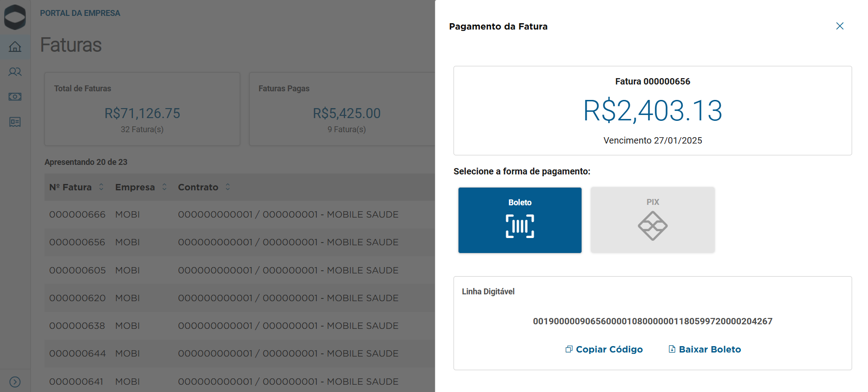
Task: Open the users group sidebar icon
Action: pyautogui.click(x=15, y=72)
